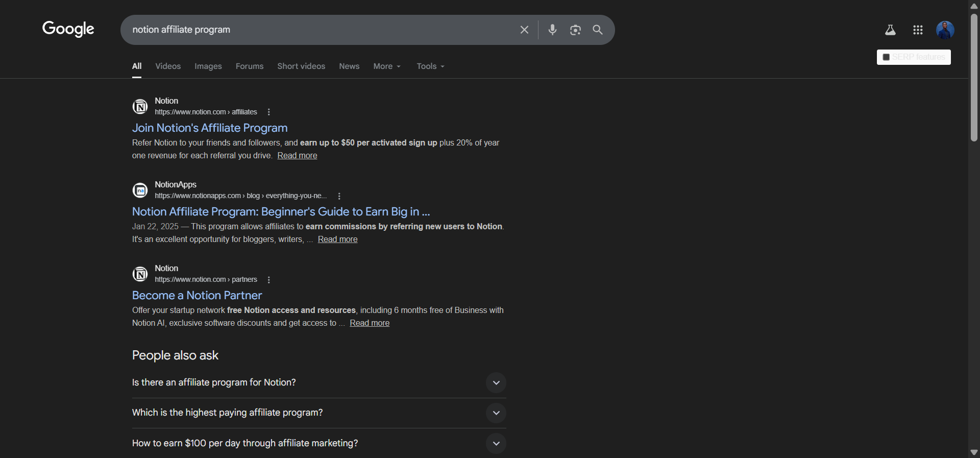Switch to the Videos tab
980x458 pixels.
tap(168, 66)
